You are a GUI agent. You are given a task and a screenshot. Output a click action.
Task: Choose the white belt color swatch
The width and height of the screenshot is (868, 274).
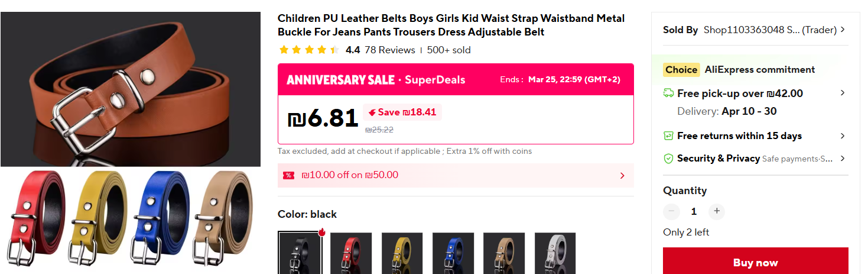(x=555, y=253)
